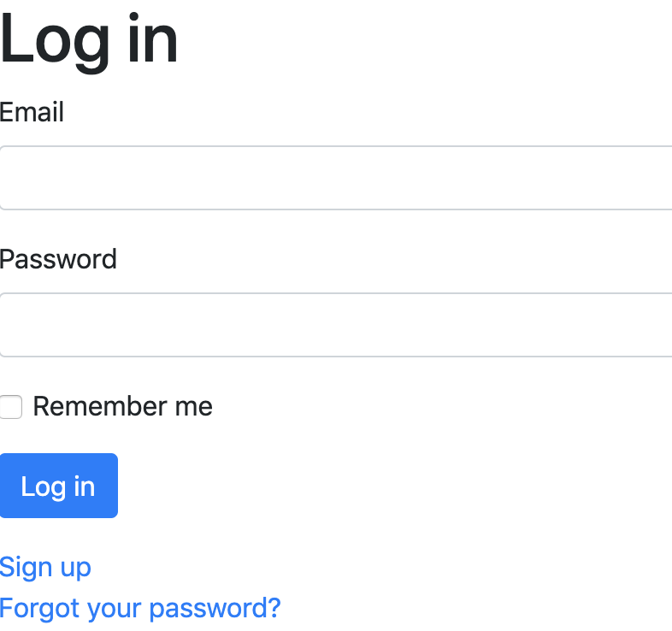672x631 pixels.
Task: Click the Email field label
Action: point(32,112)
